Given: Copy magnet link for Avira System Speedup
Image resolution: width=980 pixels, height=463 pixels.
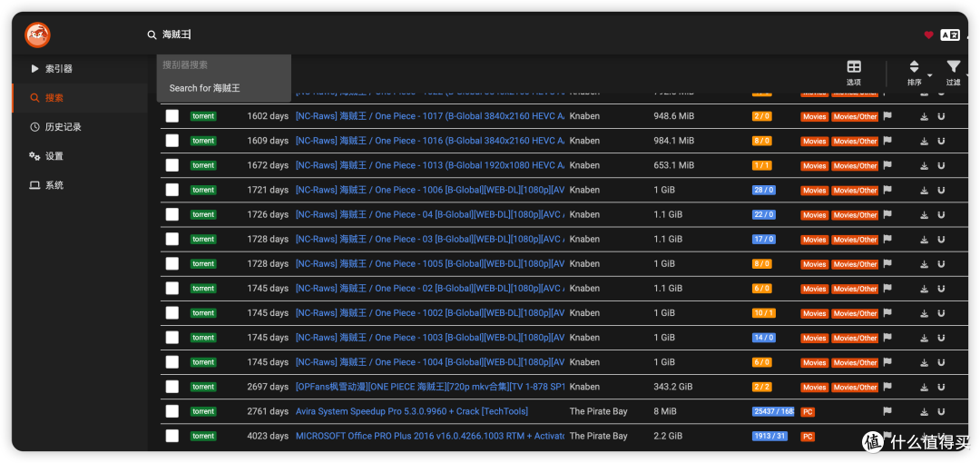Looking at the screenshot, I should coord(941,411).
